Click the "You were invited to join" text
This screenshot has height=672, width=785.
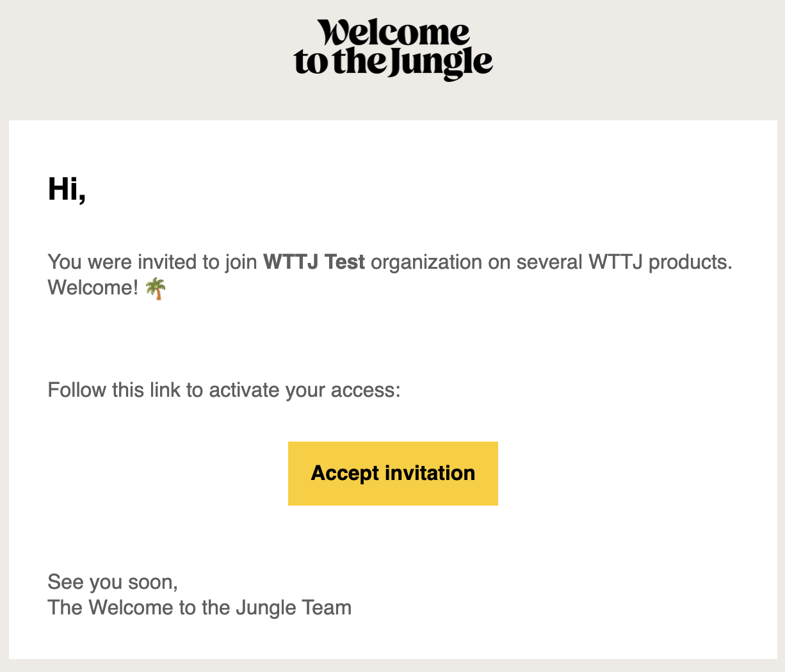pyautogui.click(x=152, y=262)
